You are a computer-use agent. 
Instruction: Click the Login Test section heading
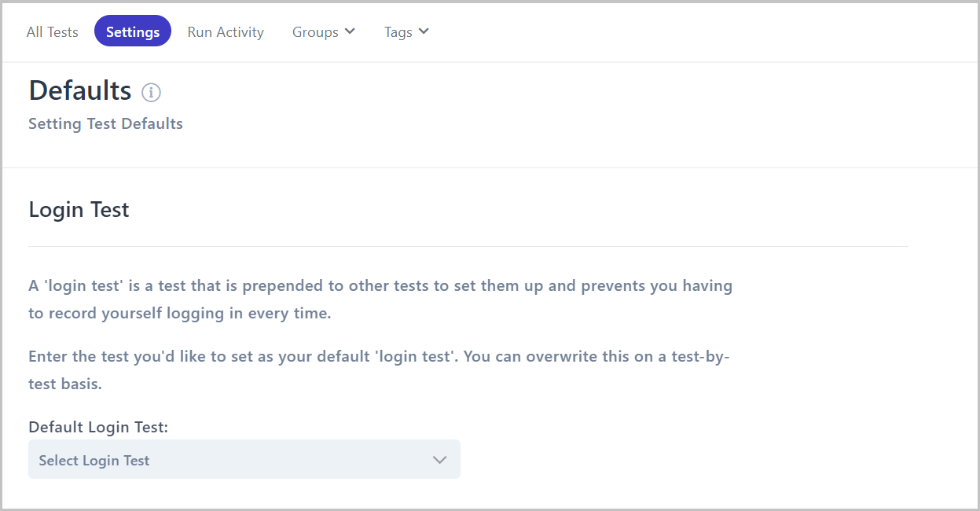[x=79, y=210]
